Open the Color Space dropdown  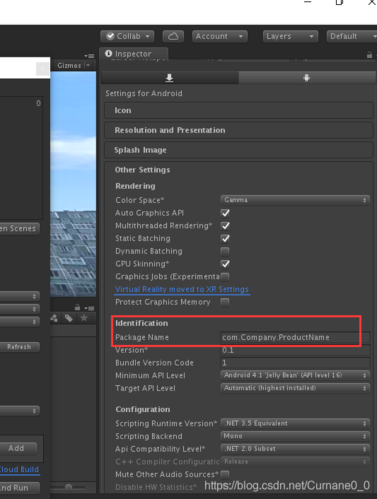[295, 200]
